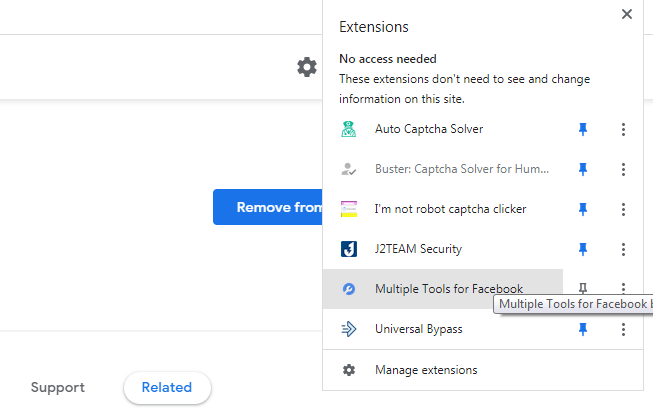Click the Manage extensions gear icon
The width and height of the screenshot is (653, 409).
(x=349, y=370)
